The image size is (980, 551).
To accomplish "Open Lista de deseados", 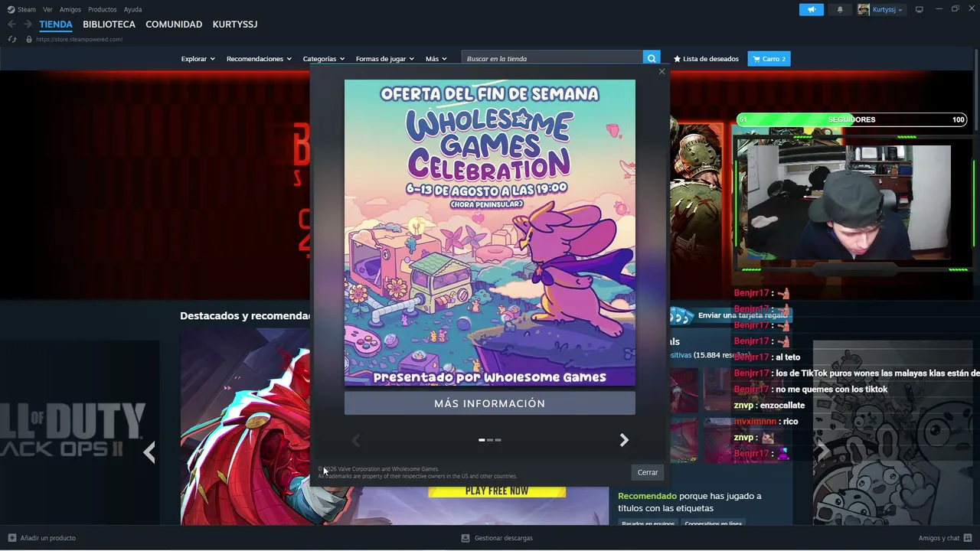I will (706, 59).
